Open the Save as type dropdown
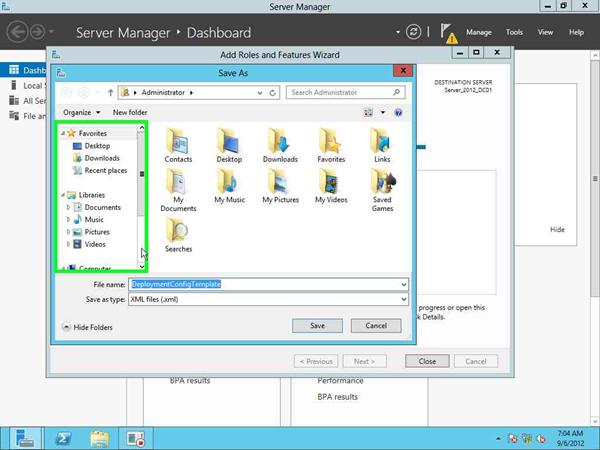The width and height of the screenshot is (600, 450). point(404,299)
